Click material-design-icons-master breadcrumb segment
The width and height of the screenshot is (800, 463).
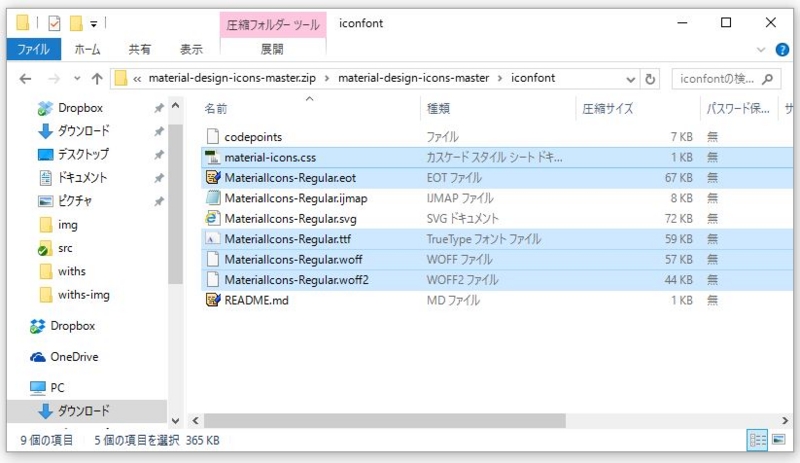413,78
